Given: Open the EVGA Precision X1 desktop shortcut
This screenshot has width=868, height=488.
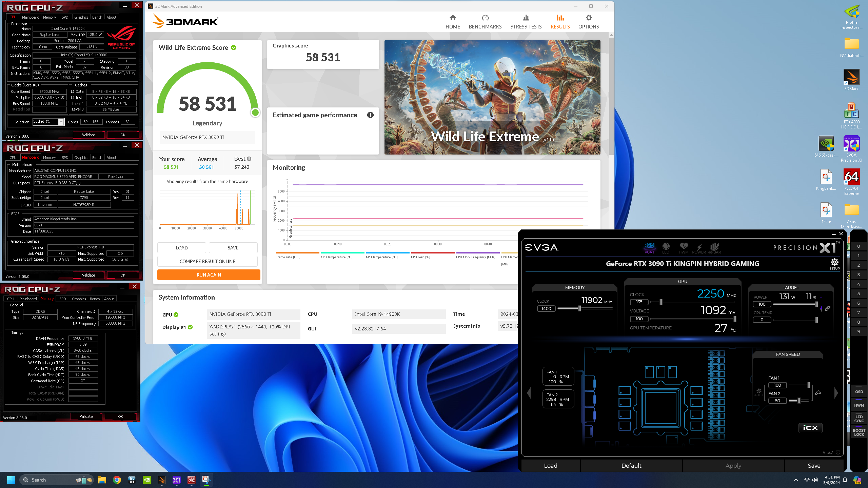Looking at the screenshot, I should click(x=851, y=149).
